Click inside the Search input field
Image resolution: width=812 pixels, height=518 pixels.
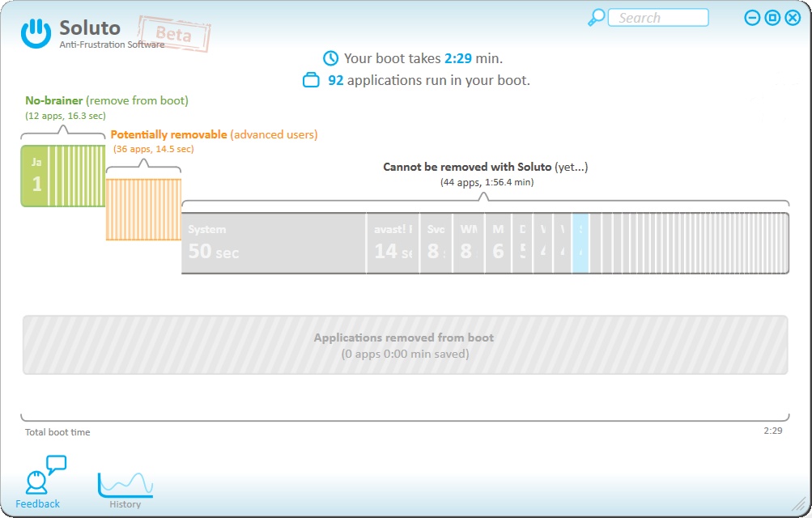(x=657, y=18)
